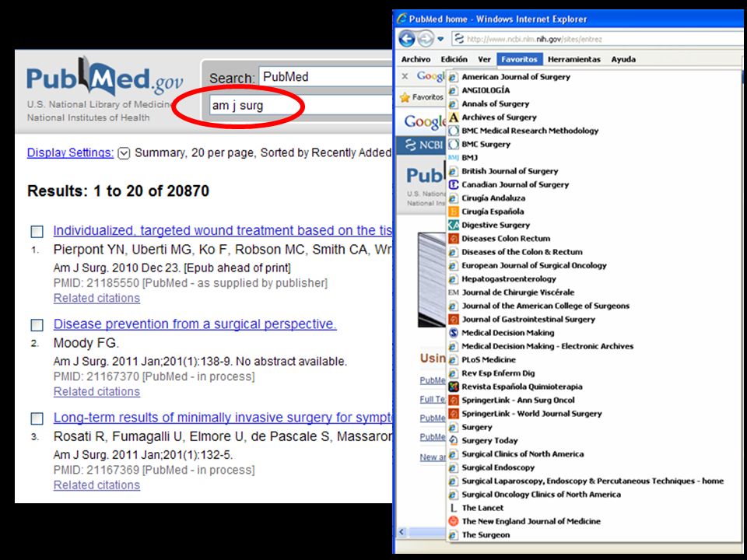The height and width of the screenshot is (560, 747).
Task: Click the Archives of Surgery 'A' icon
Action: tap(454, 117)
